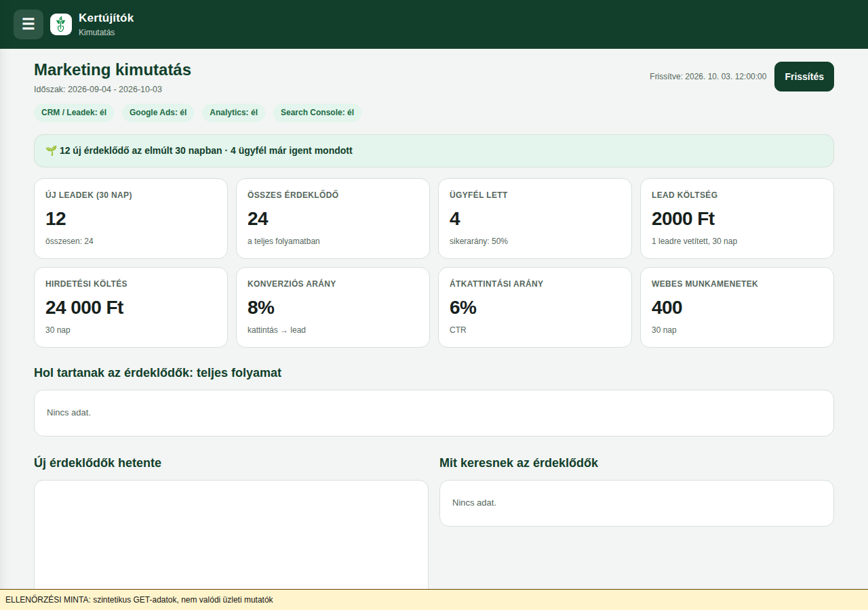Open the Hirdetési költés card
The height and width of the screenshot is (610, 868).
click(131, 307)
